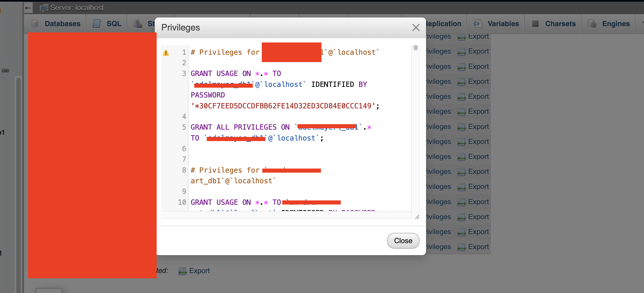Viewport: 644px width, 293px height.
Task: Click the Server: localhost breadcrumb link
Action: pos(77,8)
